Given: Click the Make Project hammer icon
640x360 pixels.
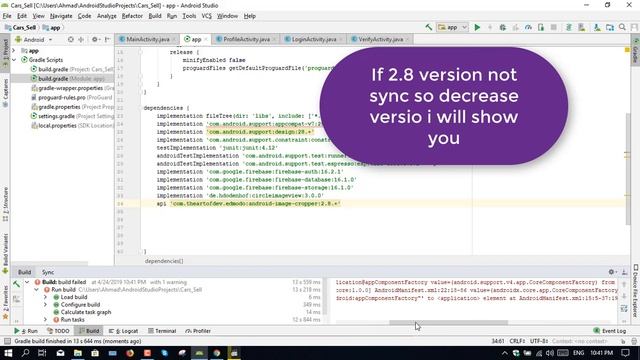Looking at the screenshot, I should click(429, 27).
